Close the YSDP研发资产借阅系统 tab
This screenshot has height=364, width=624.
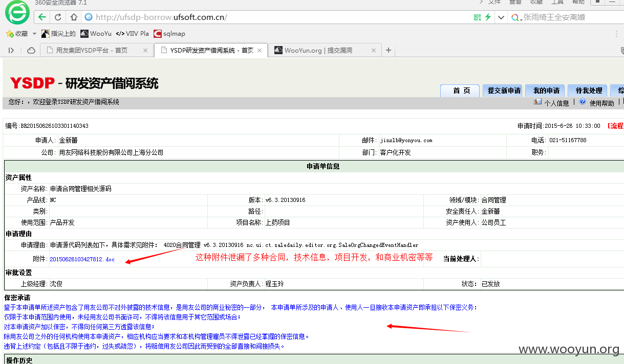point(260,50)
